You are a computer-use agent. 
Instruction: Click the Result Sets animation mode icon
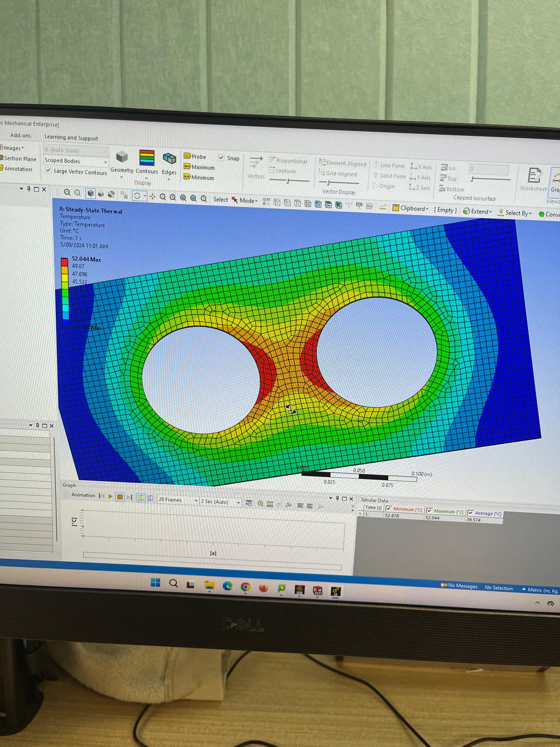click(x=151, y=498)
